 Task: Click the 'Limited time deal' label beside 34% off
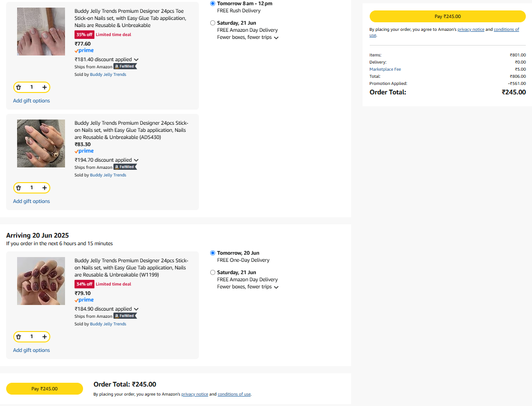tap(113, 284)
